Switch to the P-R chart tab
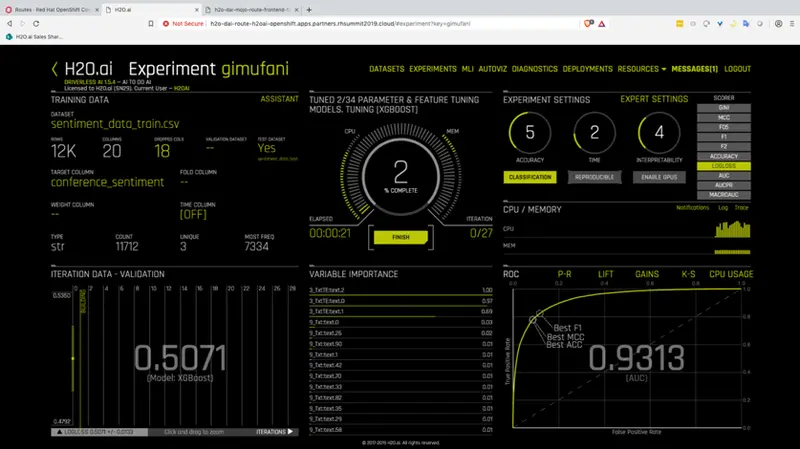The width and height of the screenshot is (800, 449). (x=564, y=274)
